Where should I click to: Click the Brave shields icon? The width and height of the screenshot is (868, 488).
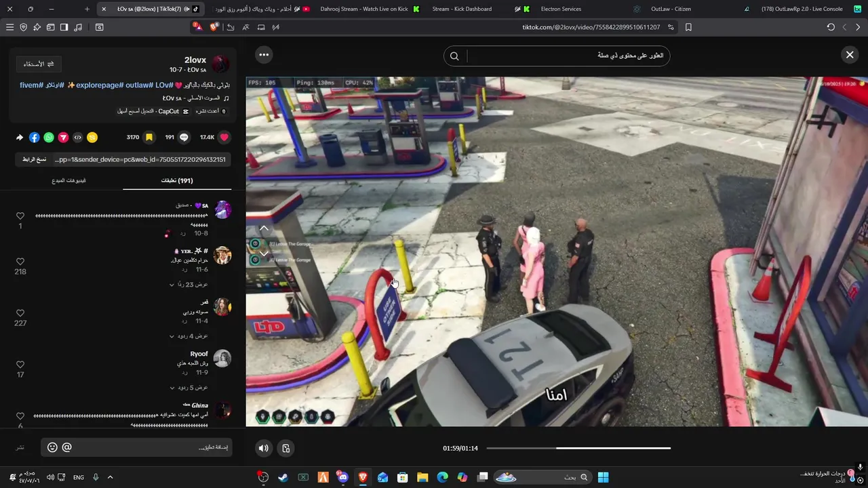coord(214,27)
